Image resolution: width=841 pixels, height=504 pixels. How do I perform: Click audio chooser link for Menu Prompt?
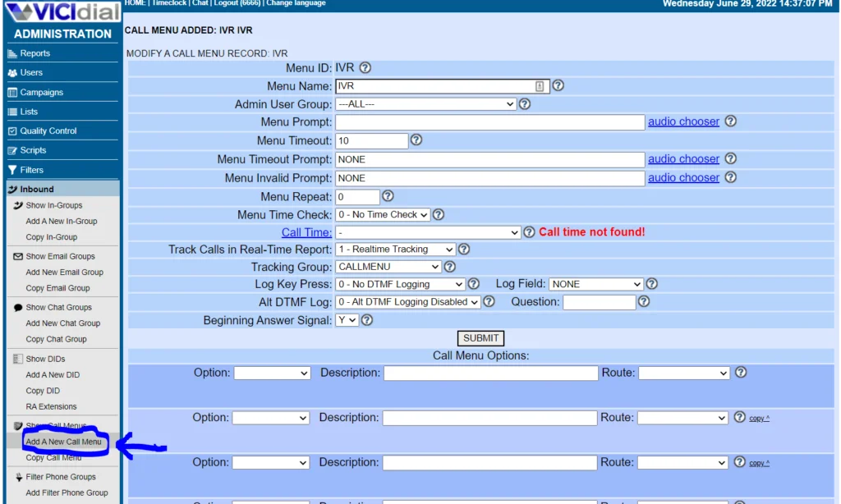684,121
